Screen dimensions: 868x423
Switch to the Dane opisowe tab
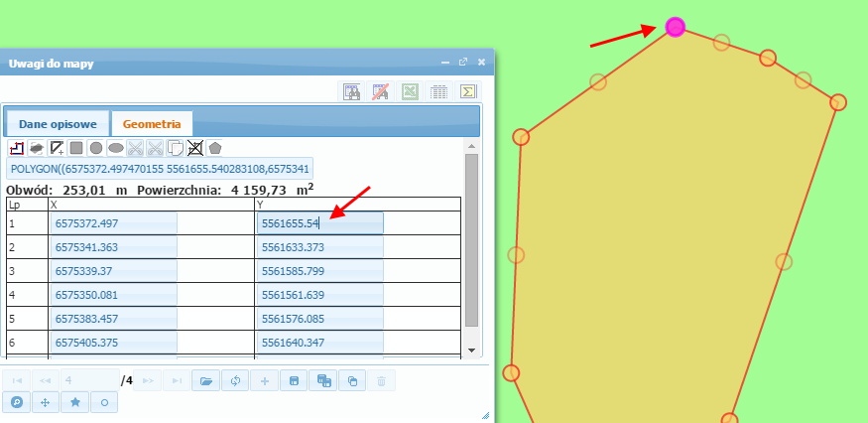pyautogui.click(x=58, y=124)
